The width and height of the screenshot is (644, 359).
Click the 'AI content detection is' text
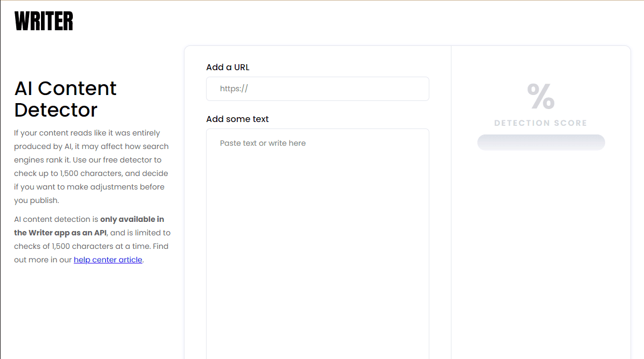coord(56,219)
